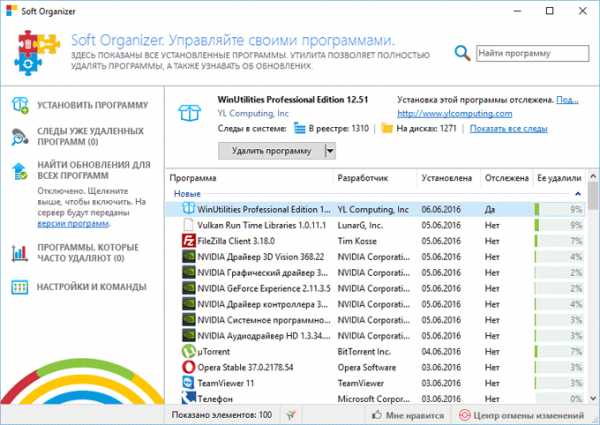Open the Install Program sidebar icon
The height and width of the screenshot is (425, 600).
(x=20, y=105)
